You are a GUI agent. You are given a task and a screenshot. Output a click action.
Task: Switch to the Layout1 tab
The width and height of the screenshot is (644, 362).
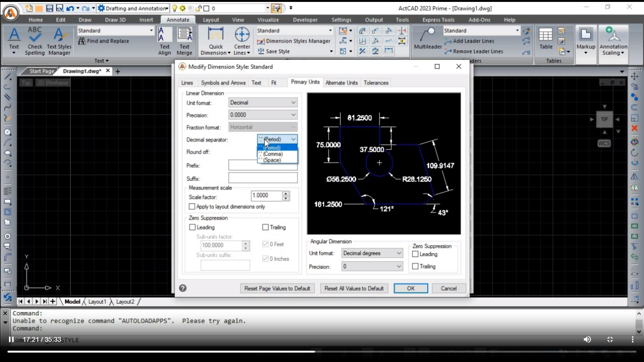[x=98, y=302]
